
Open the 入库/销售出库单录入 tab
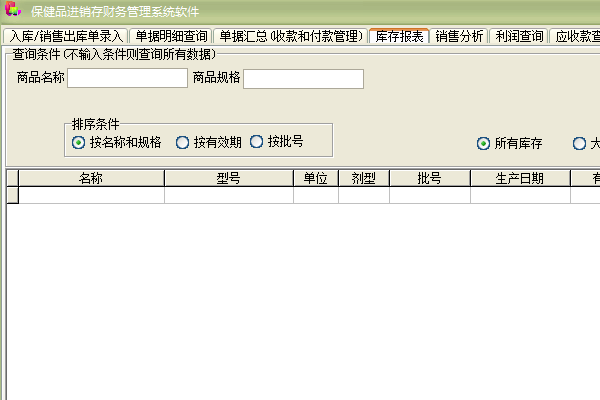[66, 36]
